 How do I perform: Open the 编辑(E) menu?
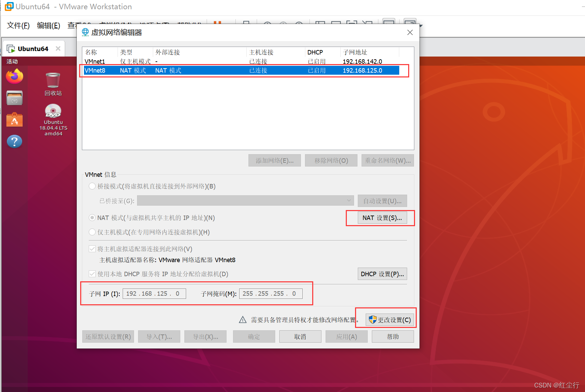click(x=48, y=25)
